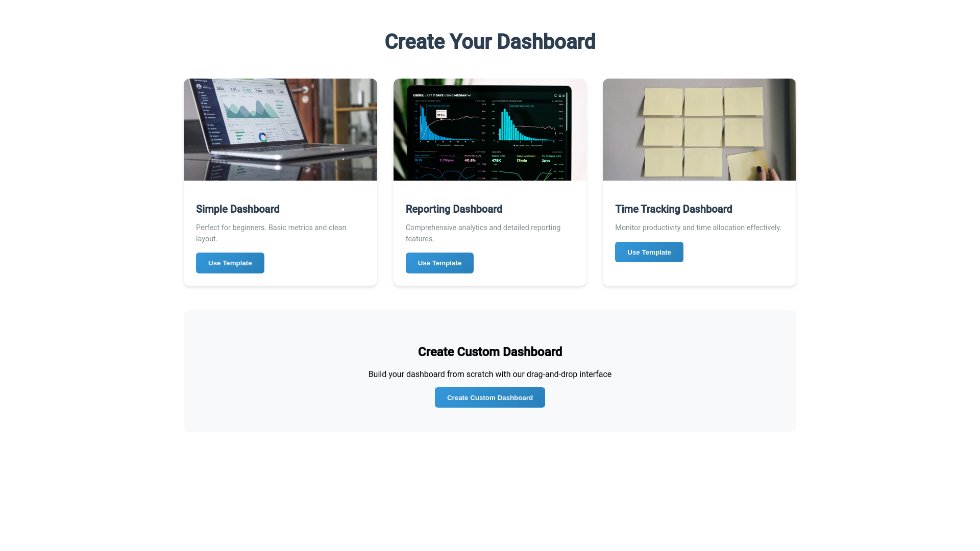Select the "Time Tracking Dashboard" title text
Screen dimensions: 980x551
674,209
